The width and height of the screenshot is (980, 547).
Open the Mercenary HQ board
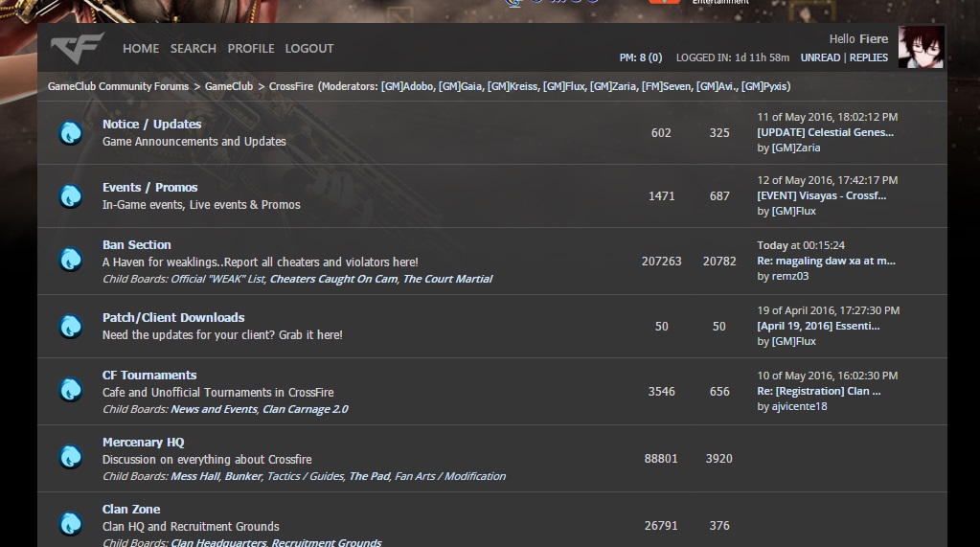(x=143, y=442)
